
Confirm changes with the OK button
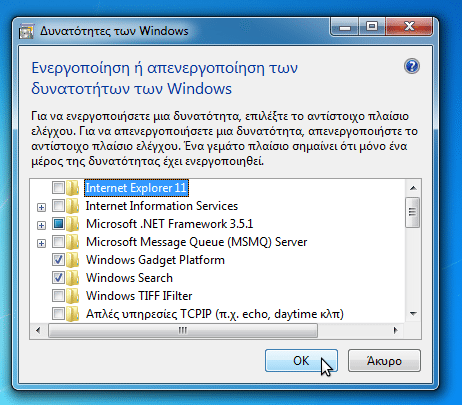[301, 361]
